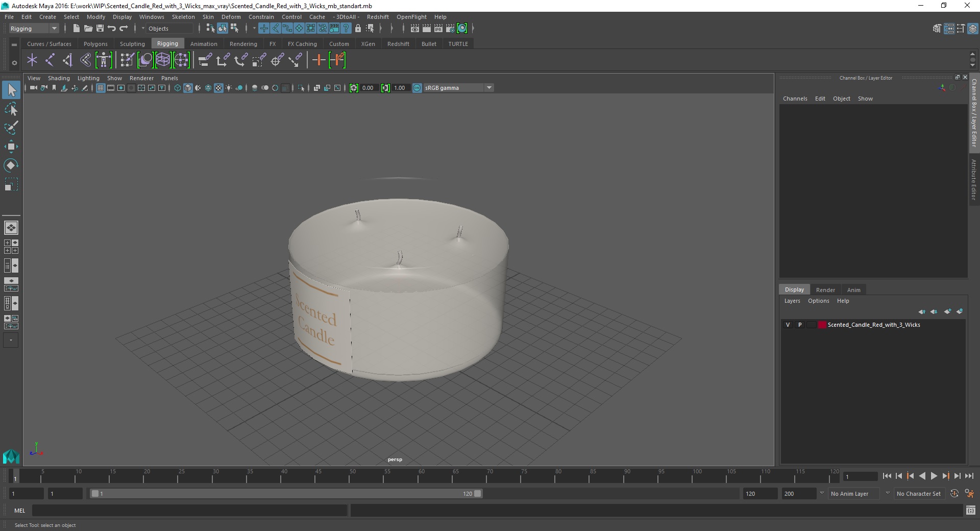Viewport: 980px width, 531px height.
Task: Open the No Anim Layer dropdown
Action: pyautogui.click(x=860, y=494)
